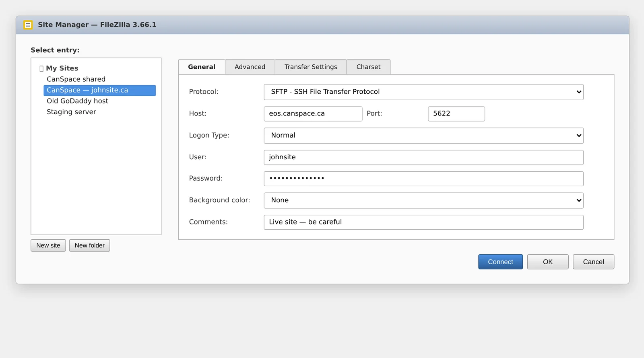
Task: Open the Background color dropdown
Action: pyautogui.click(x=423, y=200)
